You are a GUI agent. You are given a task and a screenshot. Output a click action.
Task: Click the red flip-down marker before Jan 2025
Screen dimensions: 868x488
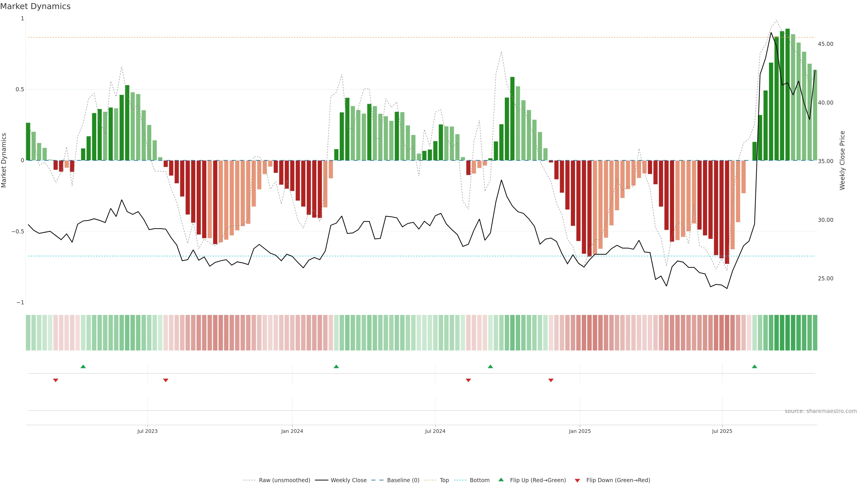(551, 380)
